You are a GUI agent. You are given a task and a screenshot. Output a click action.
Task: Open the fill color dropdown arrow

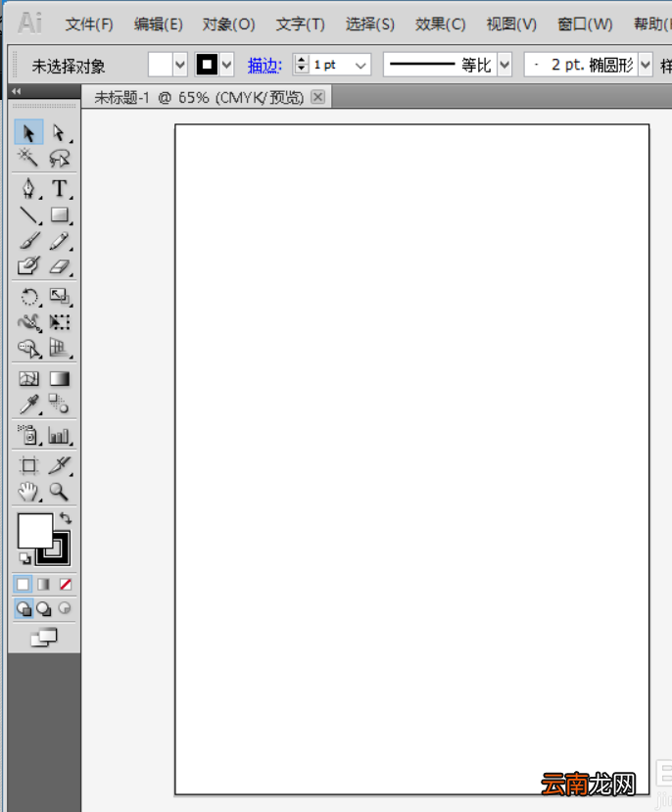click(179, 66)
